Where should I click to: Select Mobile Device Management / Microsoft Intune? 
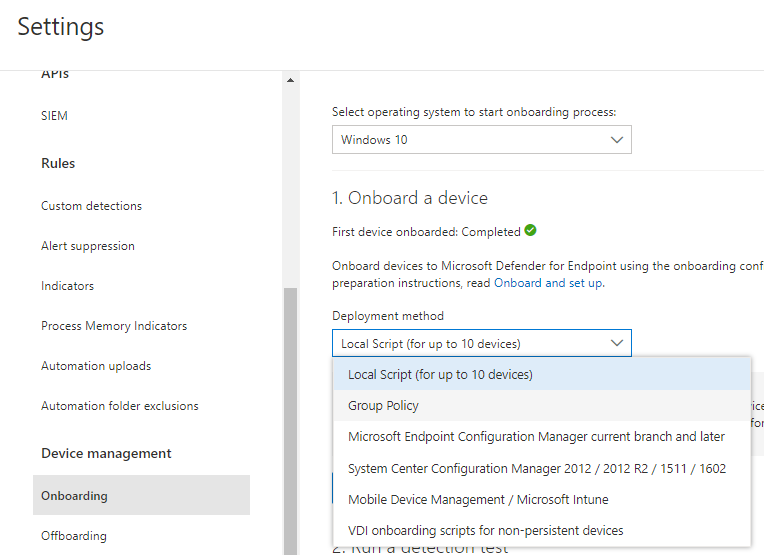click(x=478, y=499)
